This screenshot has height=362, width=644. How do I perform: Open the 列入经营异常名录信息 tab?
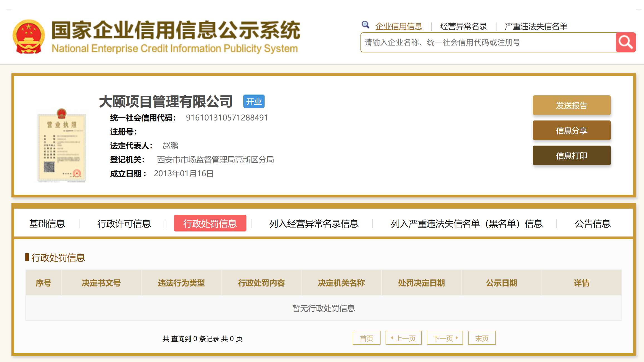point(314,224)
